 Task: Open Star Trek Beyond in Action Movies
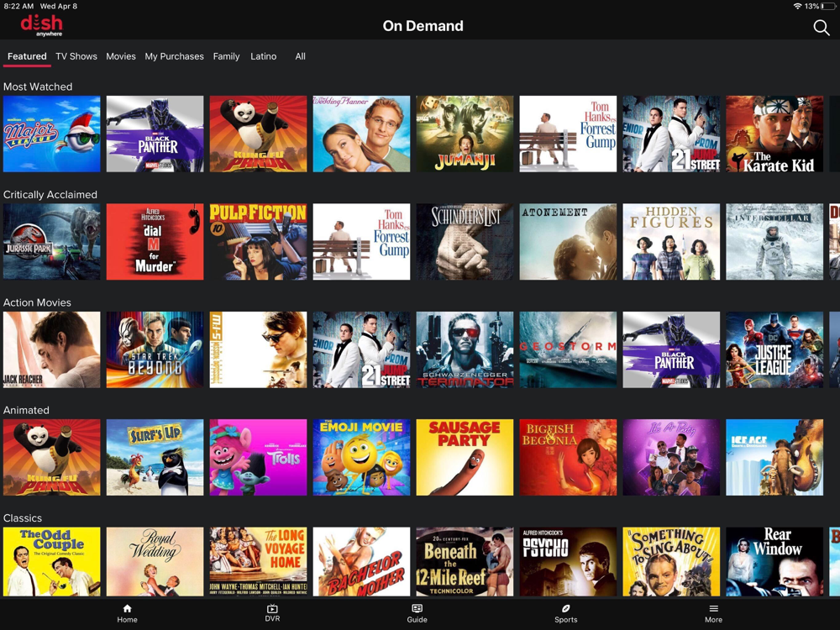(x=155, y=349)
